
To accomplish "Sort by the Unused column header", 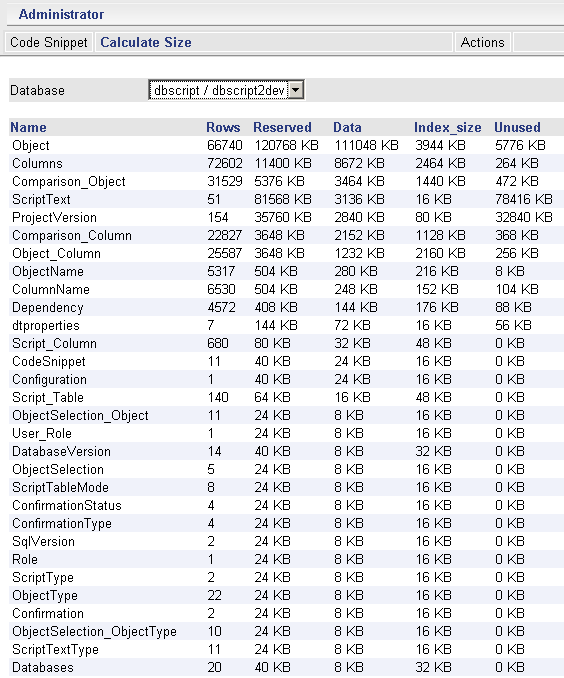I will [517, 127].
